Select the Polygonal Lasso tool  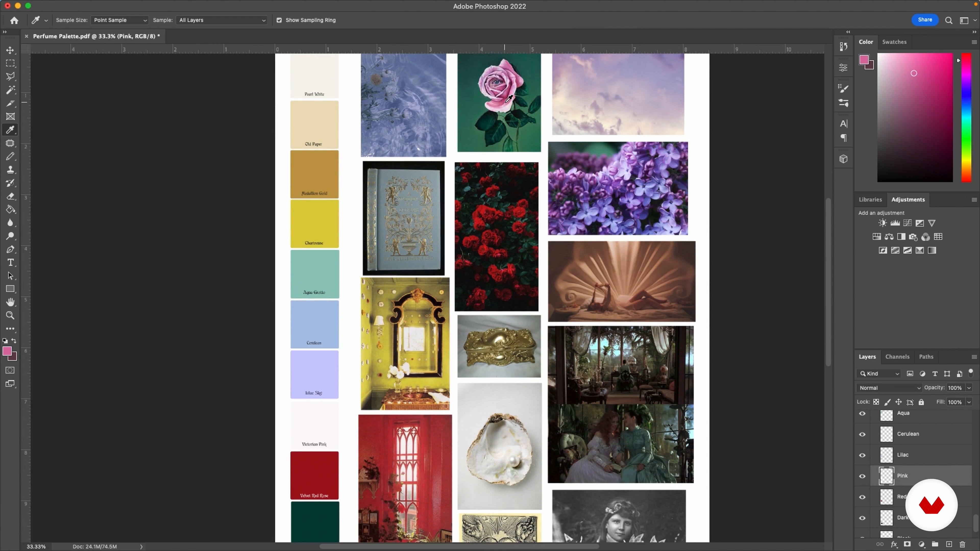(x=10, y=77)
